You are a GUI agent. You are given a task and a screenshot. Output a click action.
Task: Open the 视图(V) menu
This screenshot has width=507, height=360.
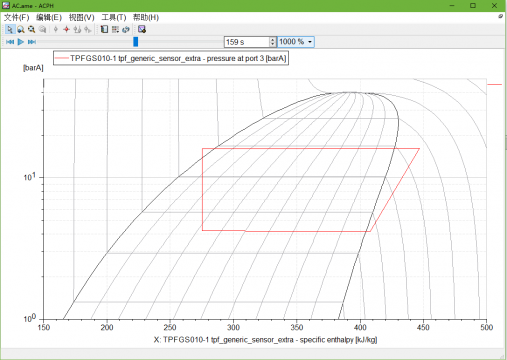tap(82, 17)
